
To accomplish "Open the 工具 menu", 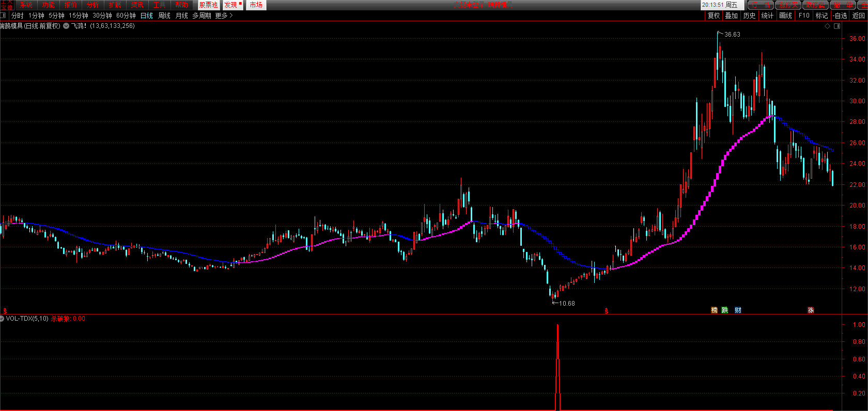I will pos(160,5).
